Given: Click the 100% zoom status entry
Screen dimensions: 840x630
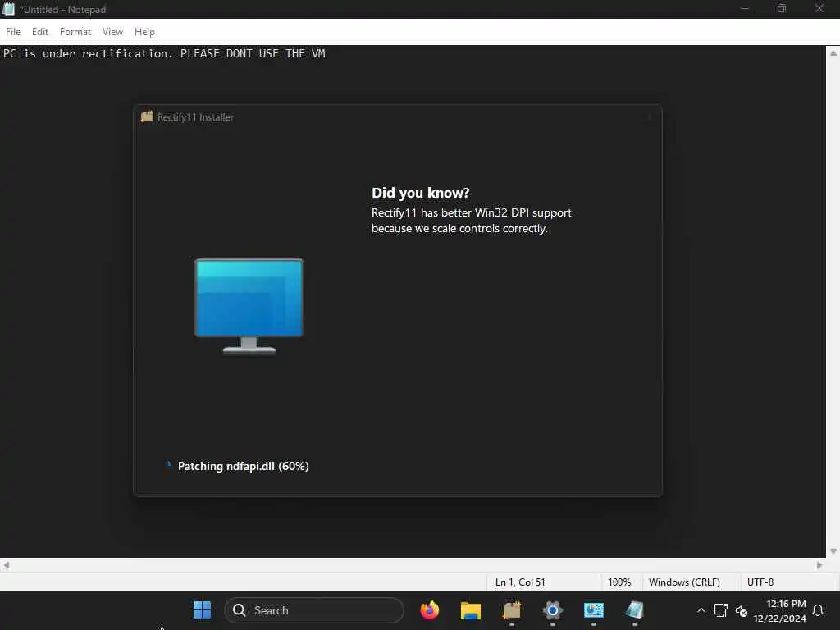Looking at the screenshot, I should [619, 582].
